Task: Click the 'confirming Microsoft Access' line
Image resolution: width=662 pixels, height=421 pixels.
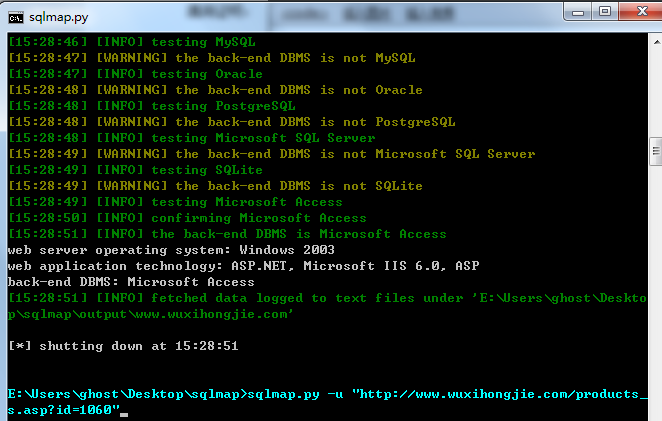Action: coord(187,218)
